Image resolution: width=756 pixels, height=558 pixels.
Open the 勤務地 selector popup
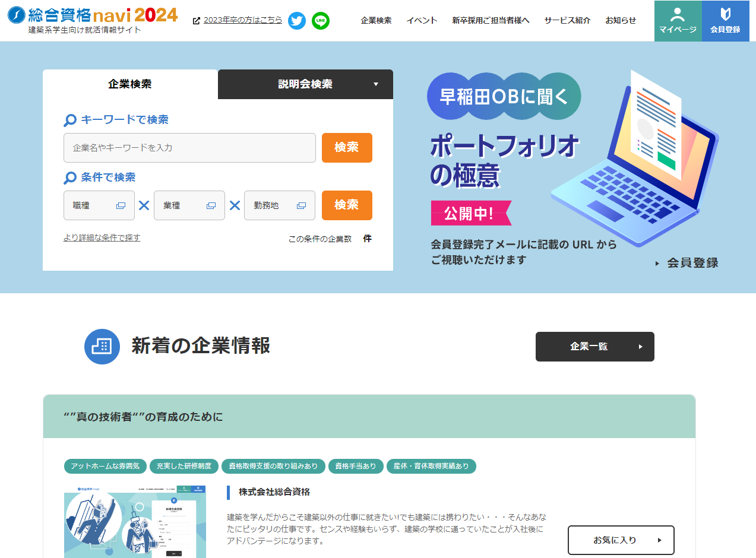(280, 205)
